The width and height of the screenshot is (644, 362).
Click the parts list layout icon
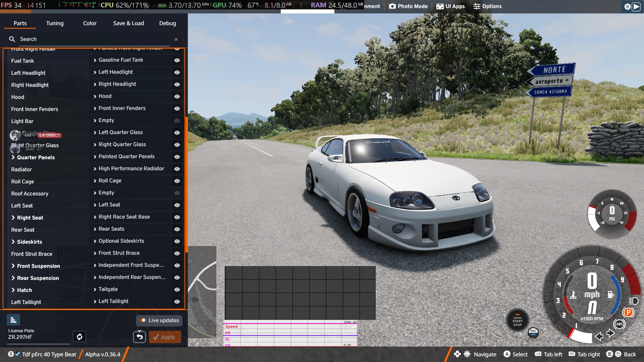pyautogui.click(x=13, y=320)
